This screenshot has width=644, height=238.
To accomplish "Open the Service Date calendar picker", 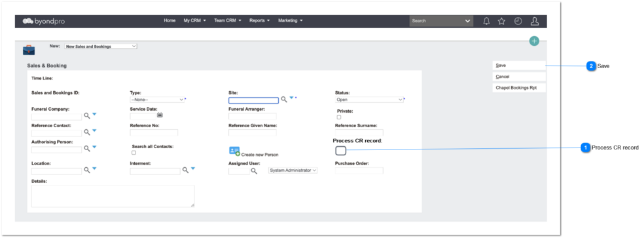I will tap(160, 115).
